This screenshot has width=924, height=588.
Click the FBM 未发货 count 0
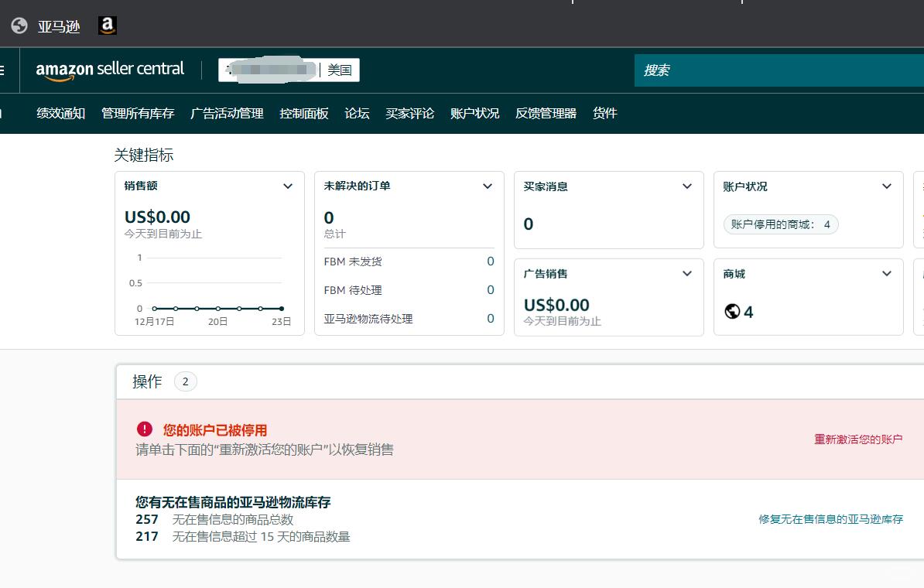coord(491,261)
